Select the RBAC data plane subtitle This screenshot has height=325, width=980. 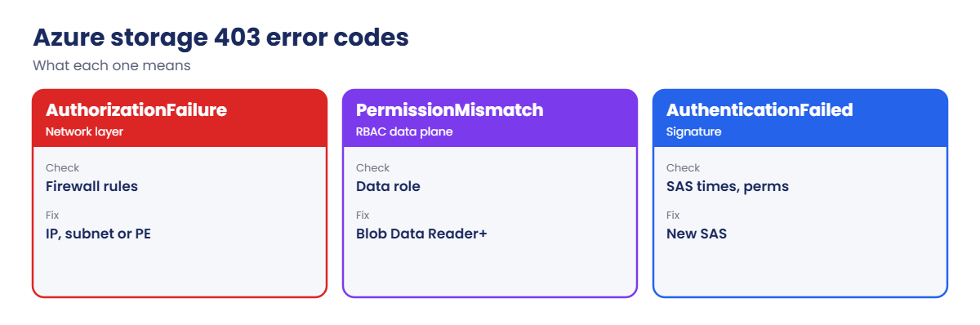coord(404,131)
